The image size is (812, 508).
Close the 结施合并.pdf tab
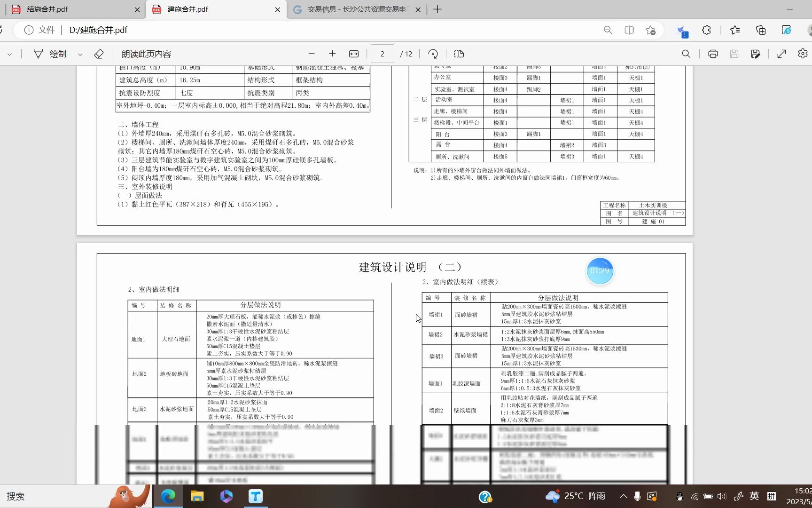coord(137,9)
